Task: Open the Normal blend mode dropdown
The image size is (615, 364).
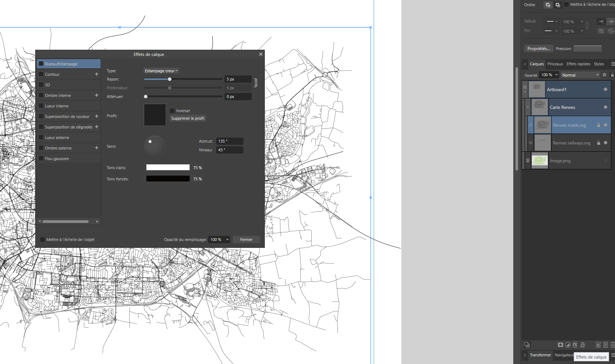Action: point(580,75)
